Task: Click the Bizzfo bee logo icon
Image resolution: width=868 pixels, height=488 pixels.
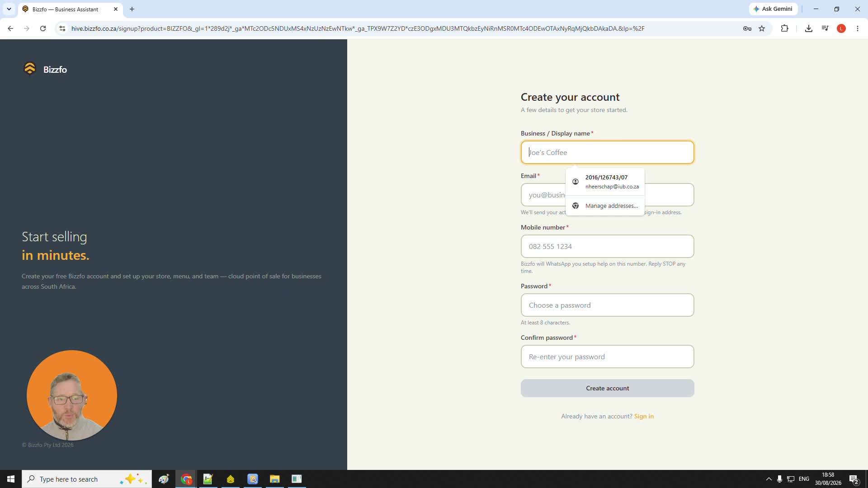Action: point(30,69)
